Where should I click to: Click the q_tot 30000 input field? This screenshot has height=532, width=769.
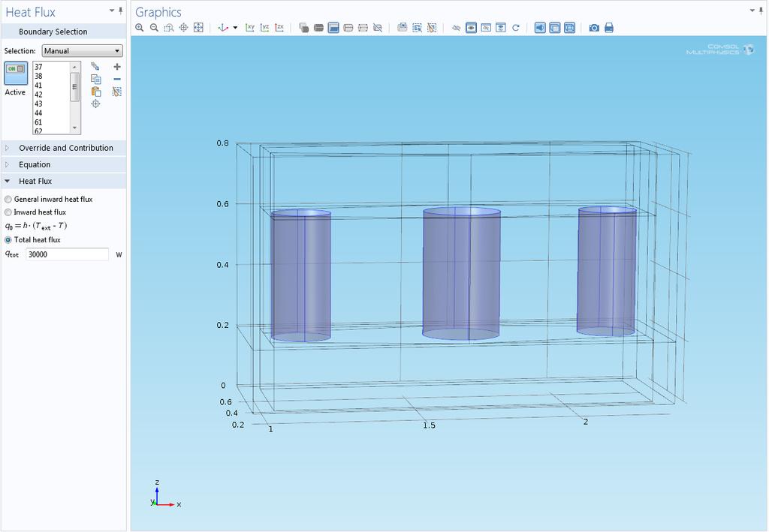[x=67, y=254]
